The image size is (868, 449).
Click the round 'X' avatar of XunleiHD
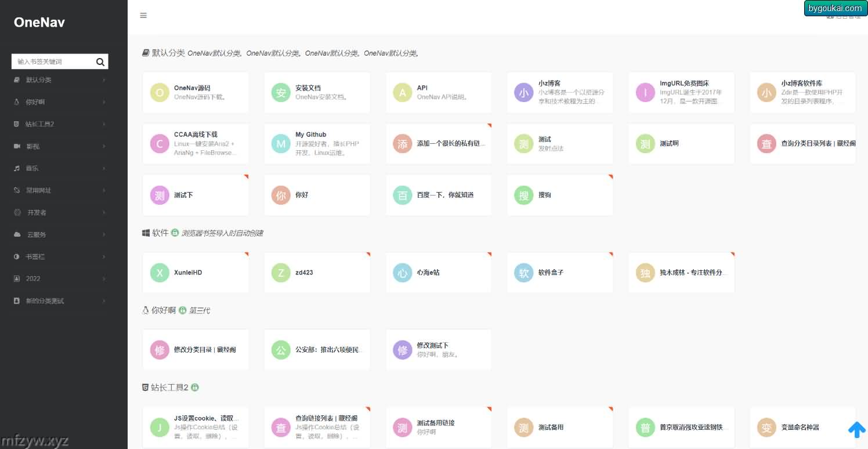(x=160, y=273)
